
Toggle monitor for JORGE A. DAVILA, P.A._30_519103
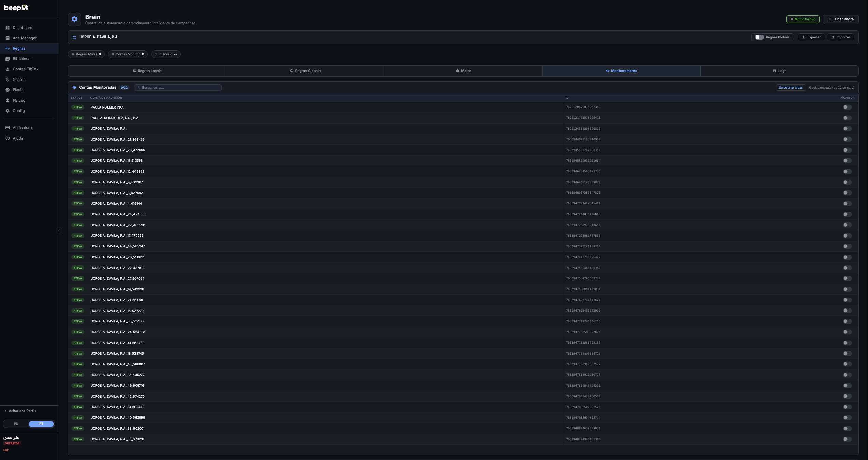pyautogui.click(x=847, y=321)
